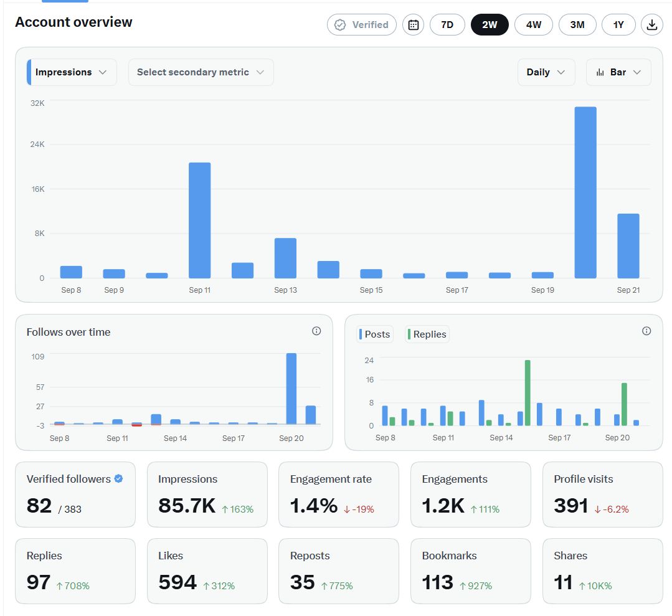
Task: Click the tallest green Replies bar
Action: (528, 392)
